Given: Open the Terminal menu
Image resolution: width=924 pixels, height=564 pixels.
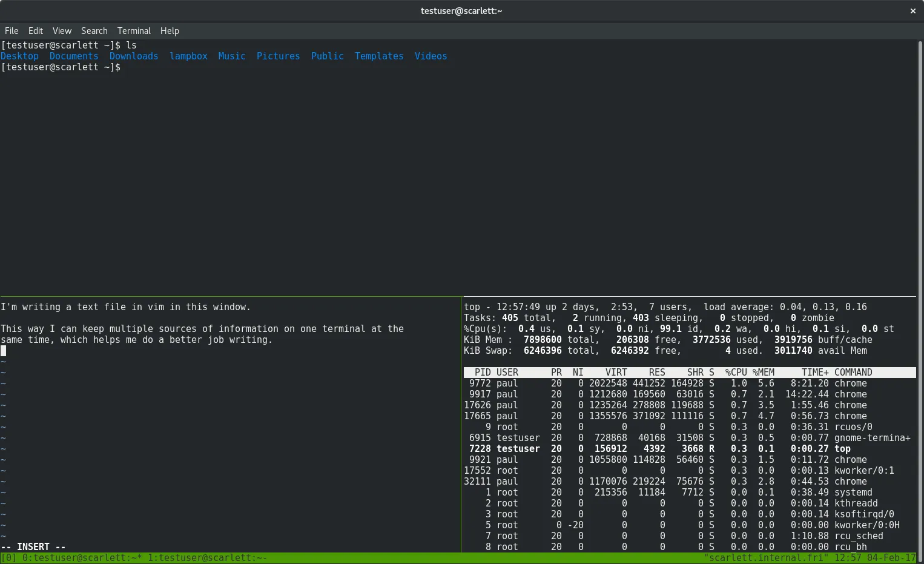Looking at the screenshot, I should pos(134,31).
